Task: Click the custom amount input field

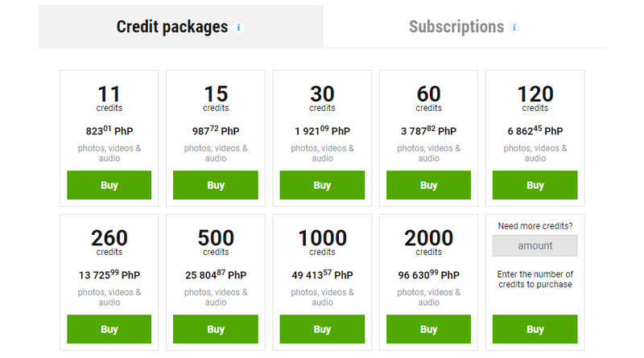Action: tap(535, 245)
